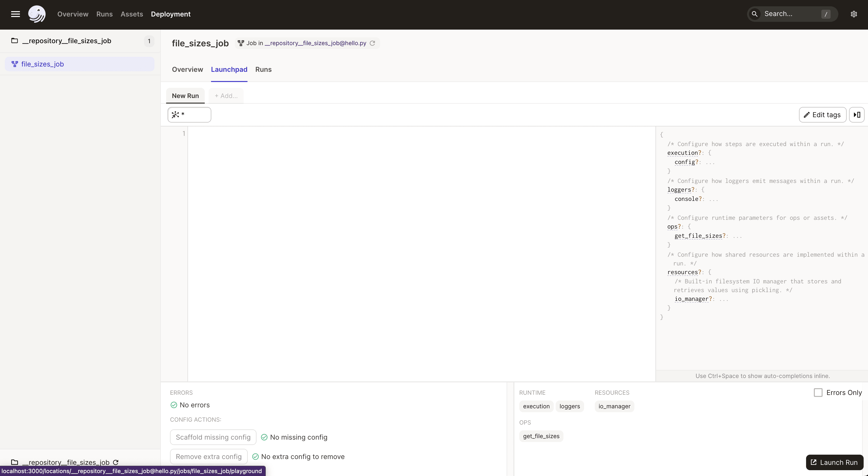Switch to the Overview tab

(x=187, y=69)
